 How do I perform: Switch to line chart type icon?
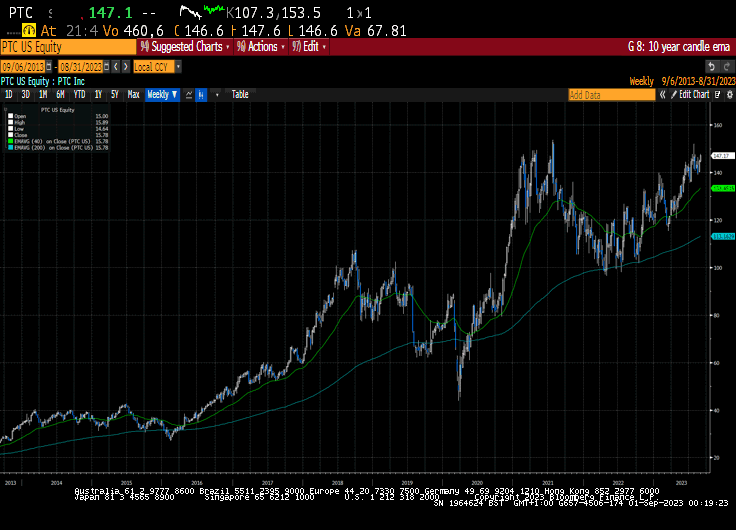[x=189, y=95]
